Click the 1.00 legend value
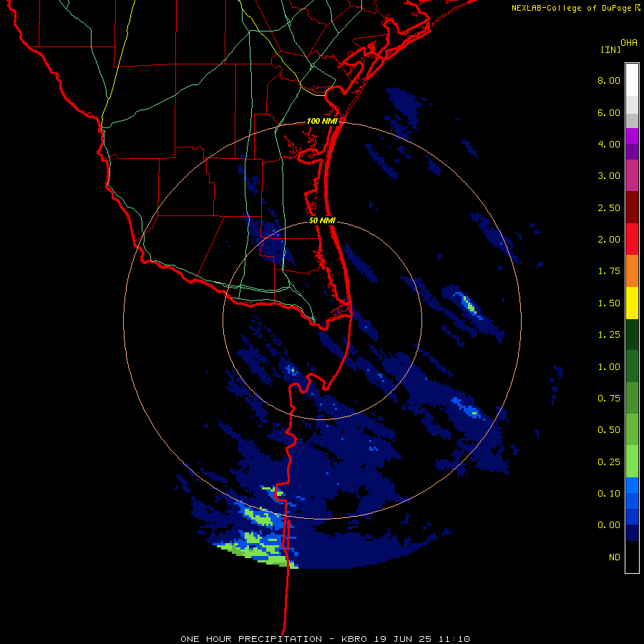Image resolution: width=644 pixels, height=644 pixels. (609, 367)
